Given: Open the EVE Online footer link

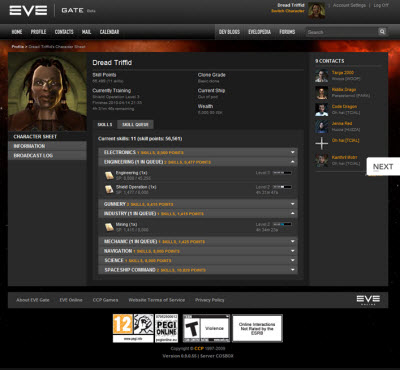Looking at the screenshot, I should click(71, 300).
